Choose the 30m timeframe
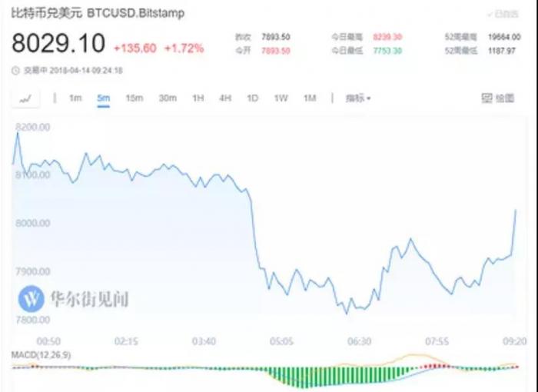The width and height of the screenshot is (538, 392). (x=167, y=98)
